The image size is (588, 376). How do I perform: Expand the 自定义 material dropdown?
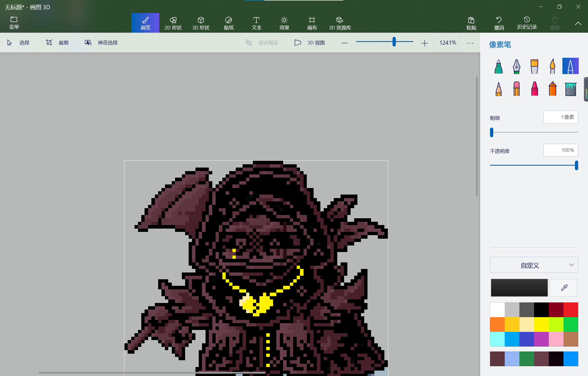click(534, 265)
